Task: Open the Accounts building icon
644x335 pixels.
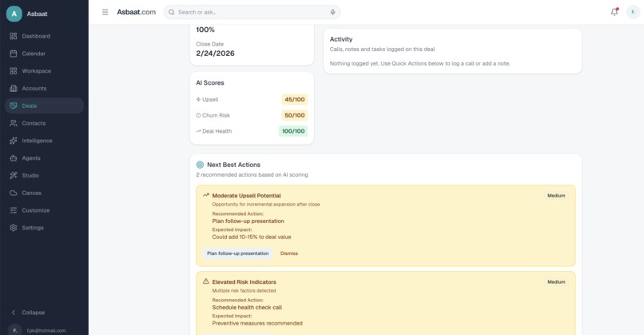Action: tap(14, 89)
